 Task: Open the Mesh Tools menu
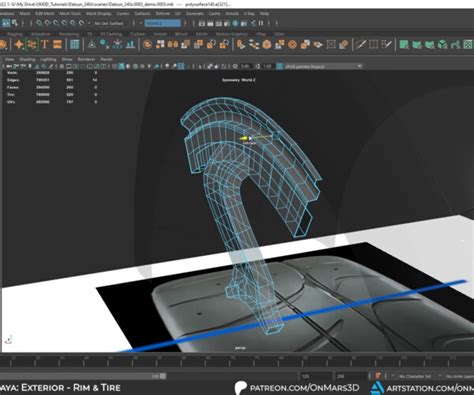70,14
